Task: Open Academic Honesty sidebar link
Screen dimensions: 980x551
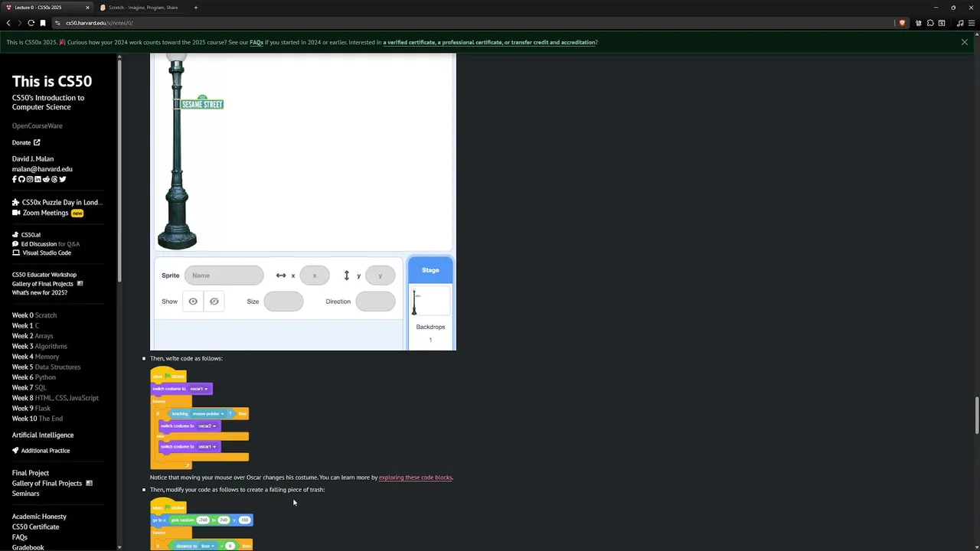Action: [39, 517]
